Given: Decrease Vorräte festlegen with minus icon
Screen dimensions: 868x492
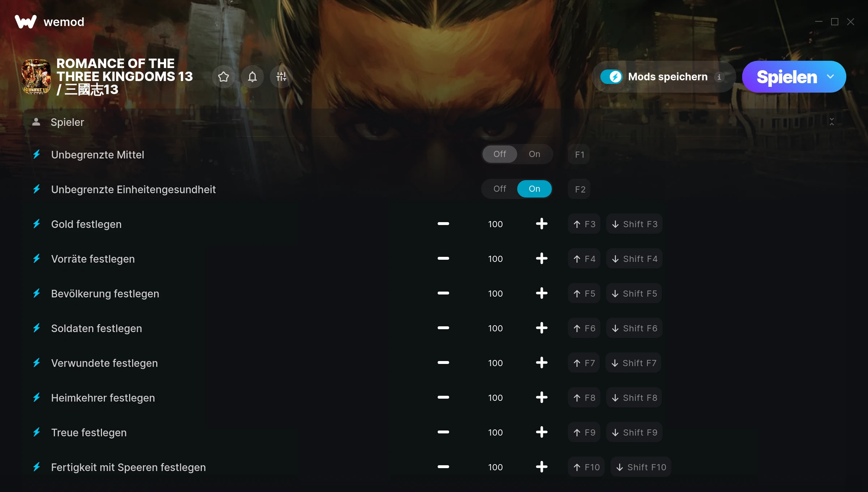Looking at the screenshot, I should (x=443, y=259).
